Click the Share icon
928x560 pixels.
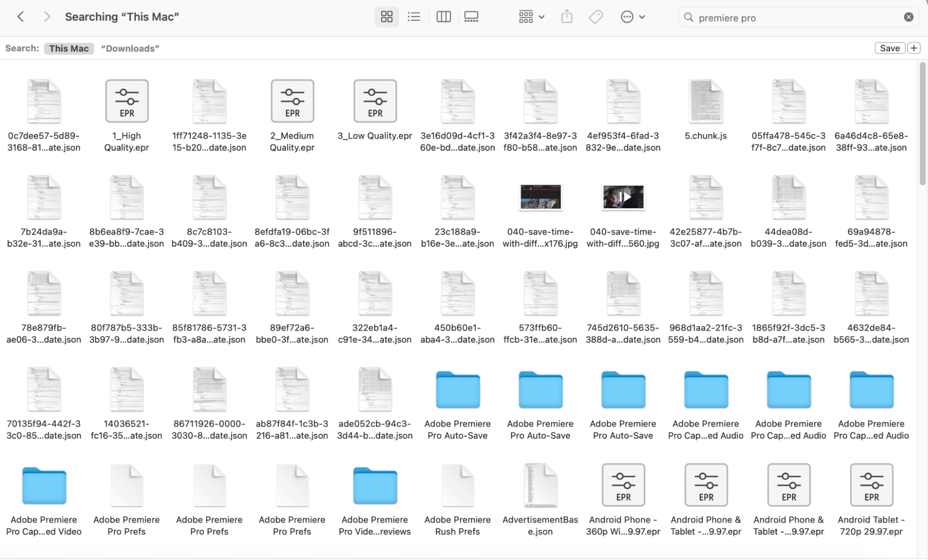567,17
